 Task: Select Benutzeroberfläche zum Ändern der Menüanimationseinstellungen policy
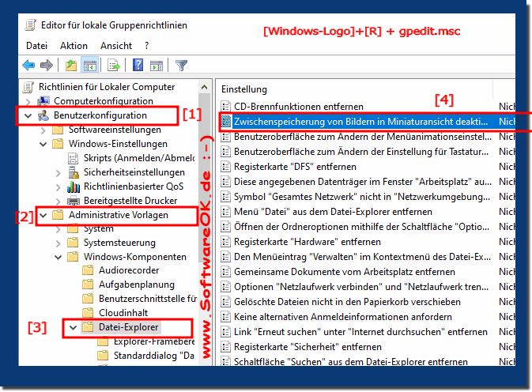point(363,137)
